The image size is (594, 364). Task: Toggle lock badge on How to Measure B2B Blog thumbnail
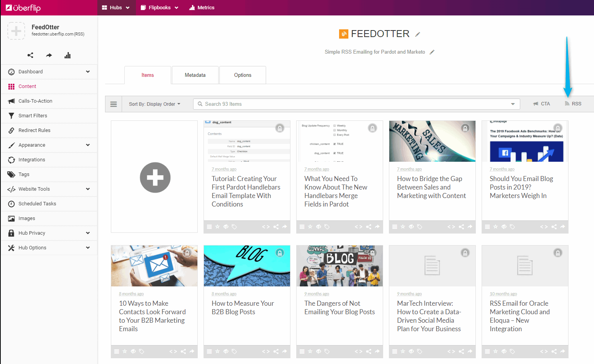click(x=280, y=252)
